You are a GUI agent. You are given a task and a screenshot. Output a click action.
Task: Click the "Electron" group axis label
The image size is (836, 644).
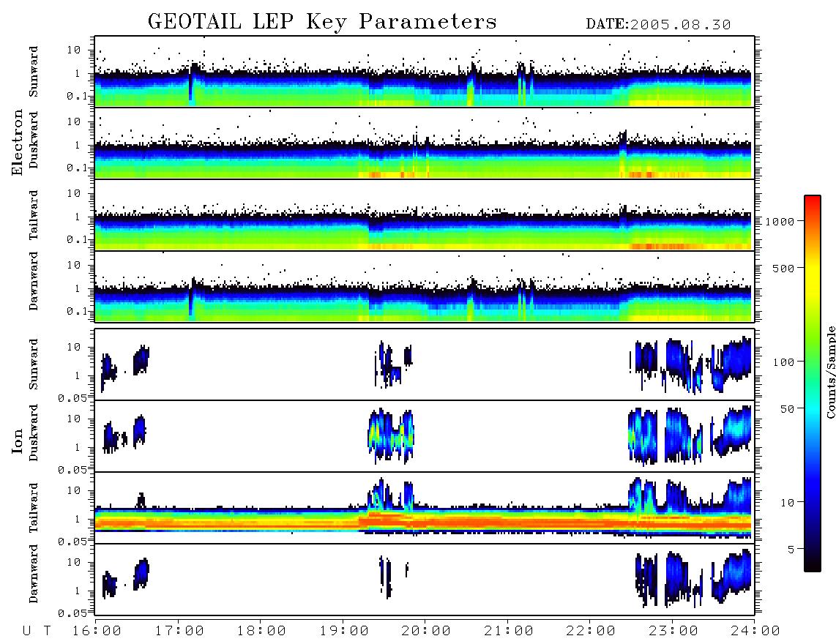(x=18, y=142)
